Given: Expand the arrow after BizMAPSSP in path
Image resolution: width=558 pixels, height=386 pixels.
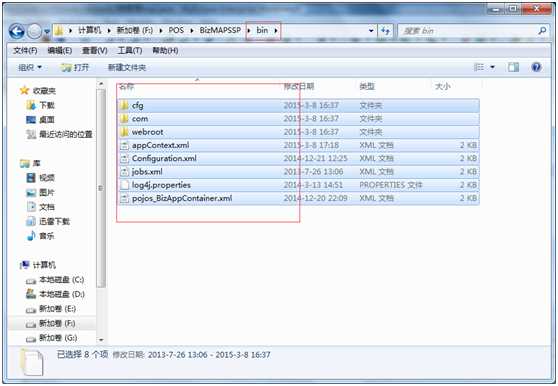Looking at the screenshot, I should click(x=249, y=31).
